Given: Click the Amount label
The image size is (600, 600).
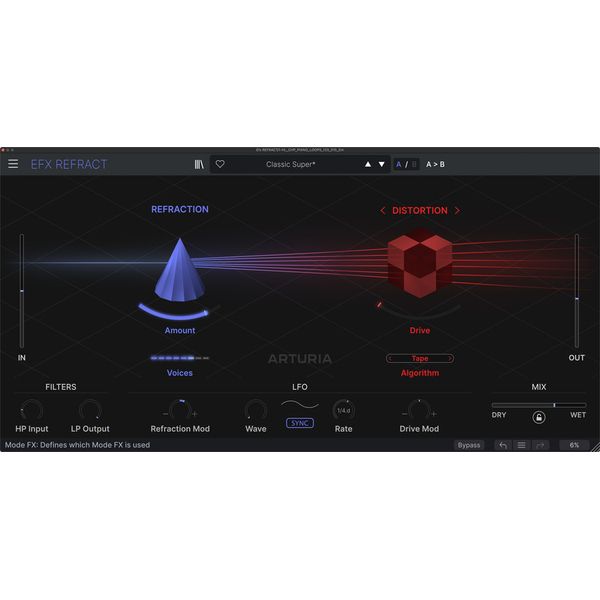Looking at the screenshot, I should click(180, 330).
